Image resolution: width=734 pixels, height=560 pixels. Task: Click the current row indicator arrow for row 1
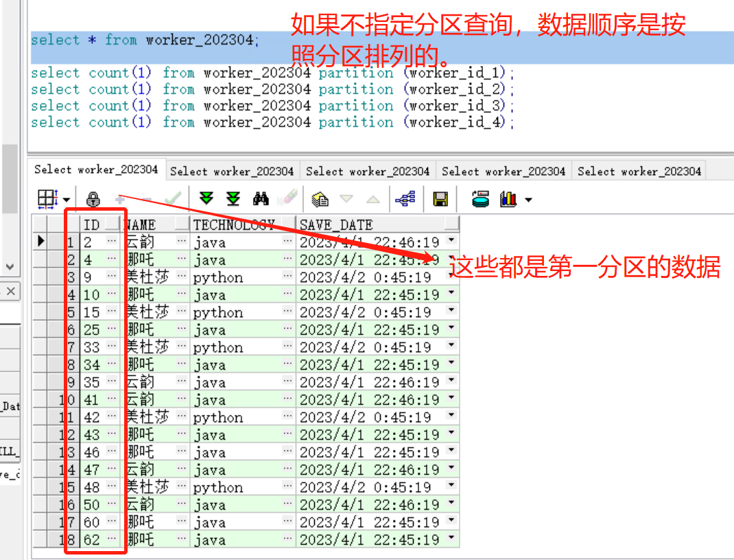40,241
